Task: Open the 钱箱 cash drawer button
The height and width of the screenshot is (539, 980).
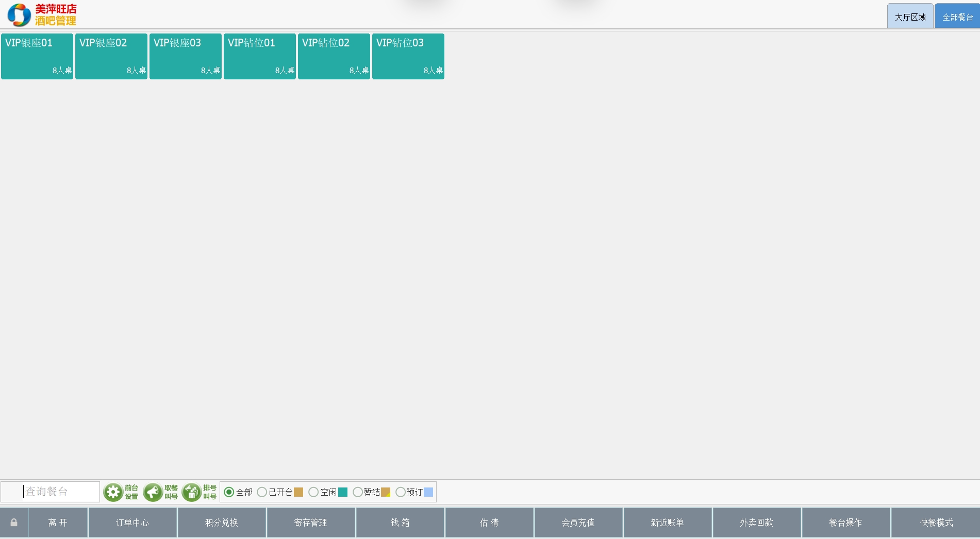Action: (x=400, y=523)
